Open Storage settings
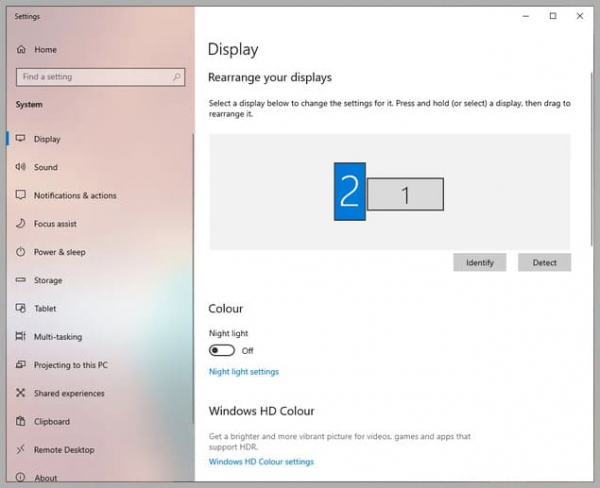This screenshot has width=600, height=488. click(99, 280)
